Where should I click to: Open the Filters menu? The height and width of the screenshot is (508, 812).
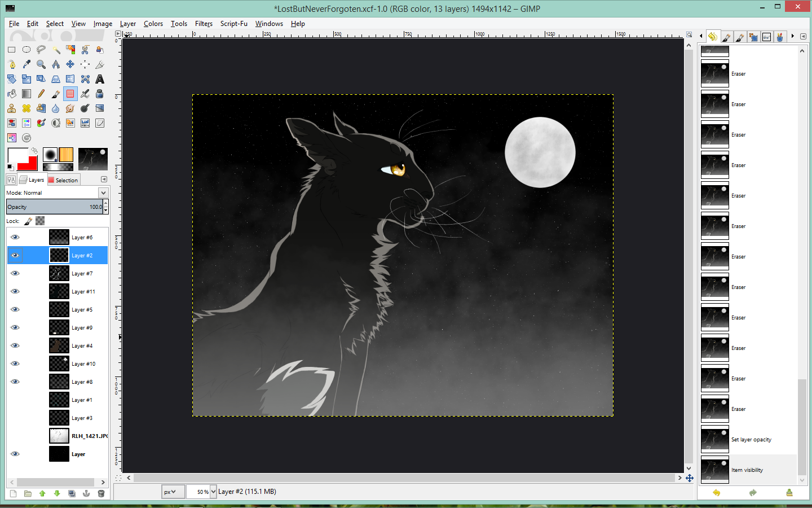coord(204,24)
